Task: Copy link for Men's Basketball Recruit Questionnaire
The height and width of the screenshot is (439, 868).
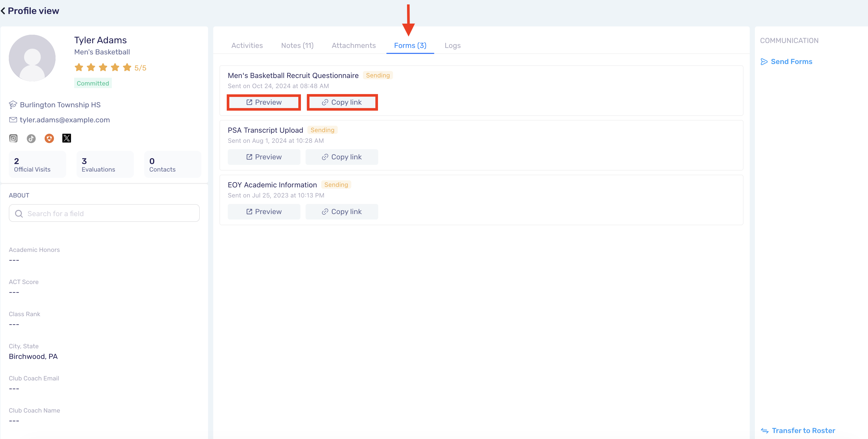Action: (x=342, y=102)
